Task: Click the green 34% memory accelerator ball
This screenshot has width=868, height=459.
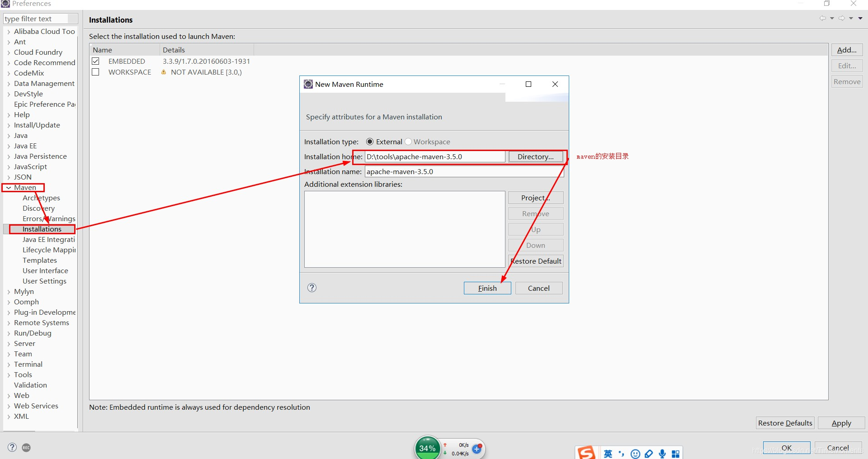Action: click(x=427, y=448)
